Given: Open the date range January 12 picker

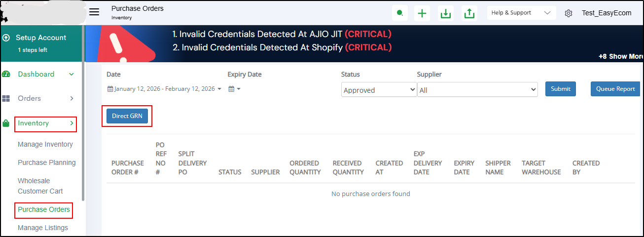Looking at the screenshot, I should coord(164,89).
